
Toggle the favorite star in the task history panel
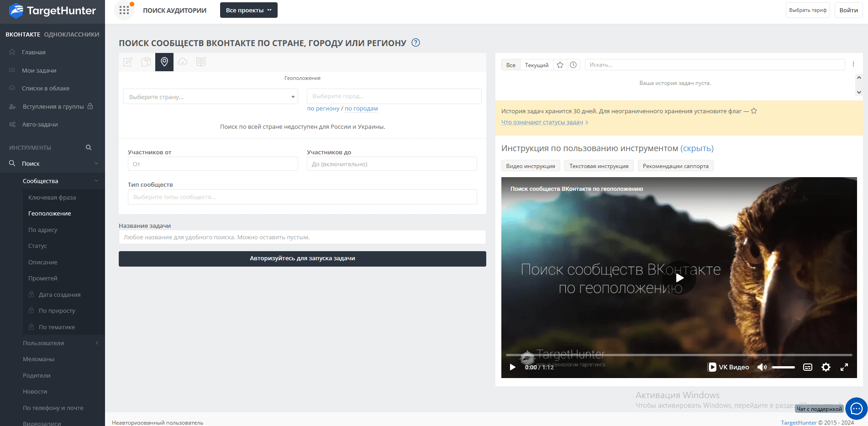[x=560, y=64]
